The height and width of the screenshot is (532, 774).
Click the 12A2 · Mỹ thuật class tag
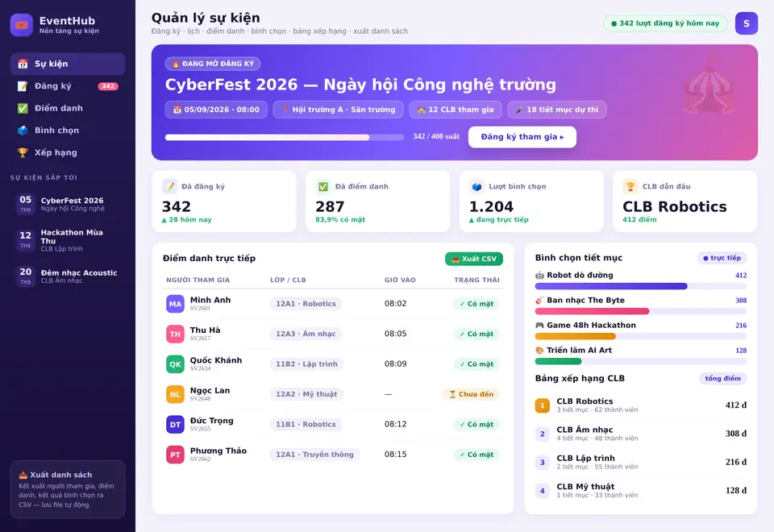306,394
